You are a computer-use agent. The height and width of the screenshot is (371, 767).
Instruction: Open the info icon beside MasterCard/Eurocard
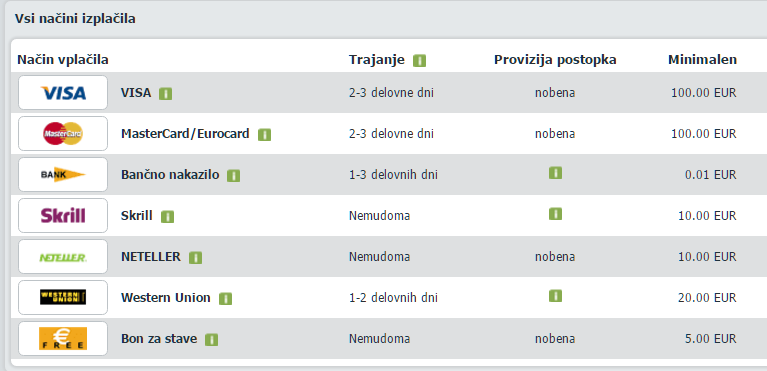pyautogui.click(x=264, y=135)
